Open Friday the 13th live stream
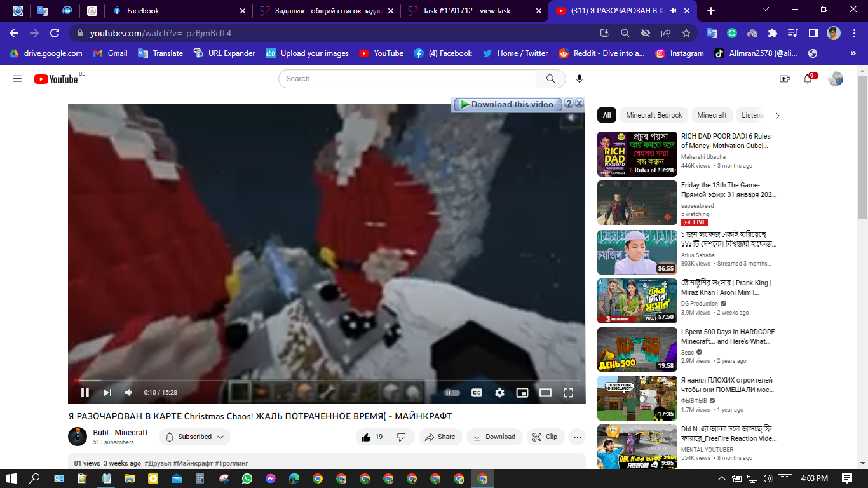This screenshot has height=488, width=868. (x=637, y=203)
